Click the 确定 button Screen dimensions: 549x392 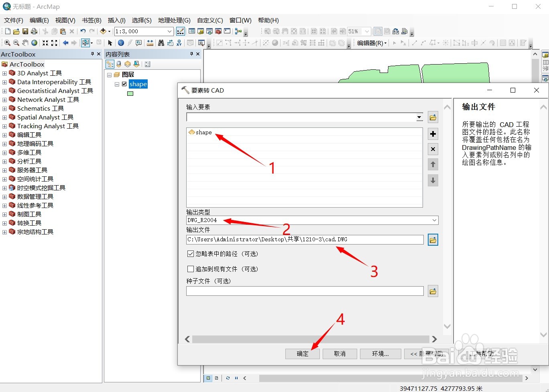(302, 354)
